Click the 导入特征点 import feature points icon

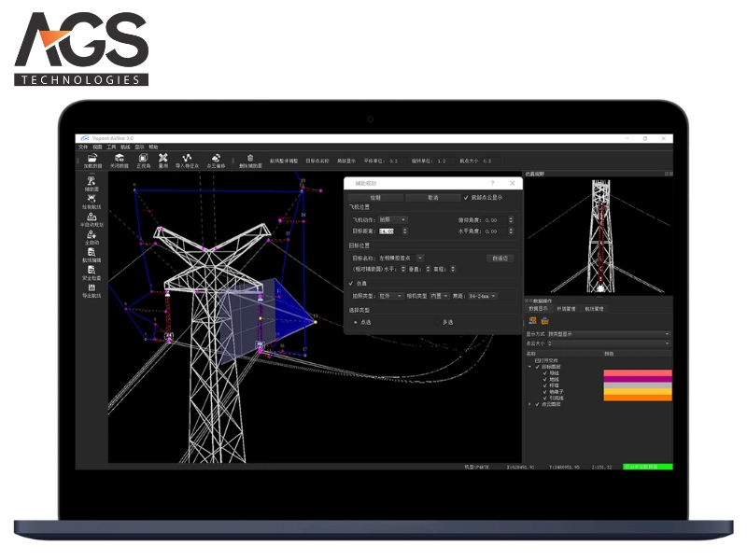click(x=187, y=159)
